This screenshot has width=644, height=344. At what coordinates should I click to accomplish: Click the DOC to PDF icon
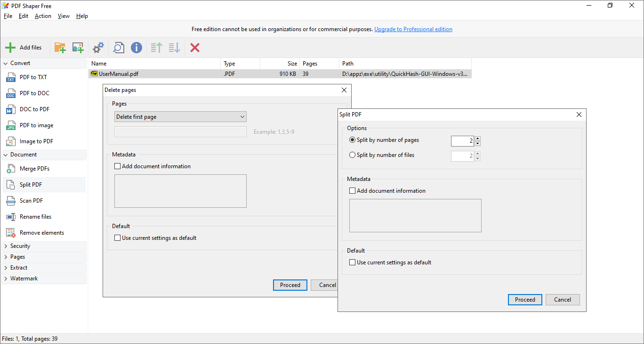point(11,110)
